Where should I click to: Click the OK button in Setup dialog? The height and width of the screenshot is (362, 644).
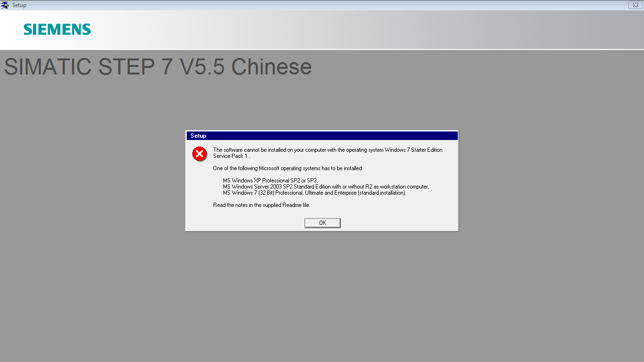(x=322, y=223)
